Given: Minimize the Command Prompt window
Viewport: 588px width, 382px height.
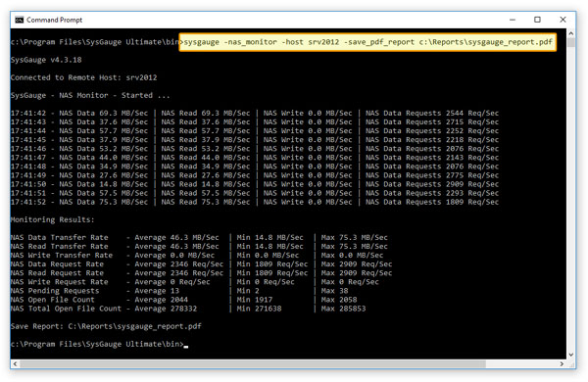Looking at the screenshot, I should [x=513, y=20].
